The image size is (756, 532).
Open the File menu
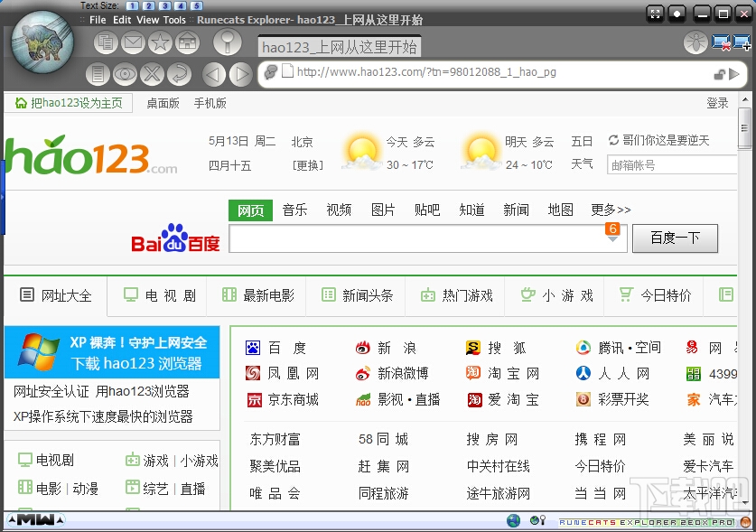98,20
